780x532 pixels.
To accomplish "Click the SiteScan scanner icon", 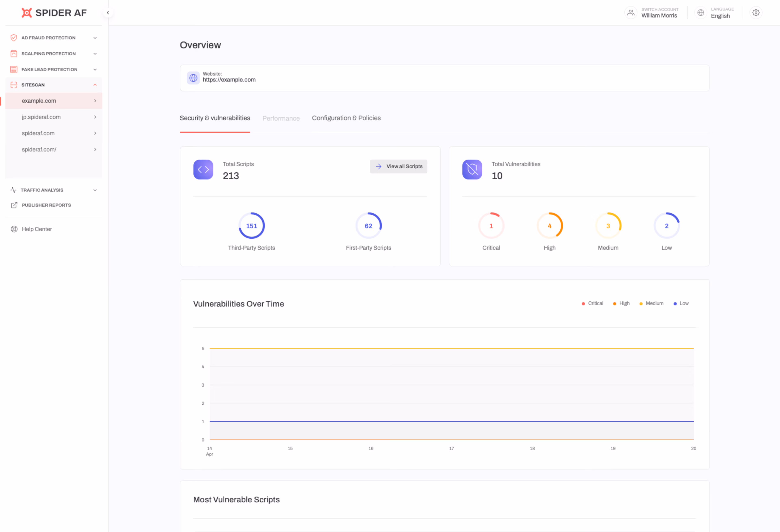I will coord(14,85).
